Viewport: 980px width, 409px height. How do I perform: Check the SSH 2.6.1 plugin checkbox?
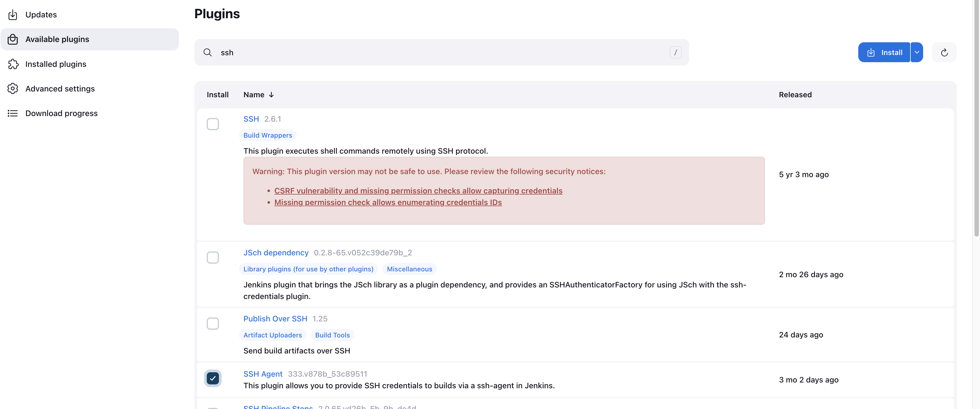coord(213,124)
